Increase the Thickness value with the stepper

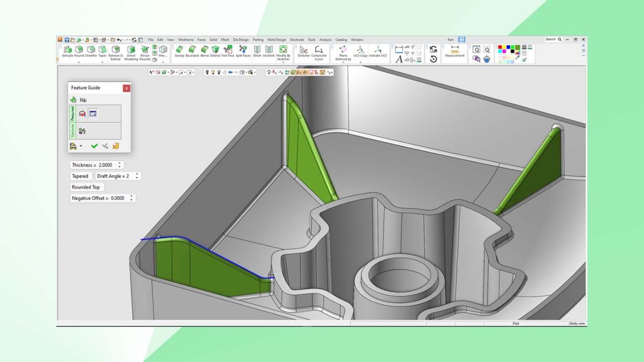[120, 162]
